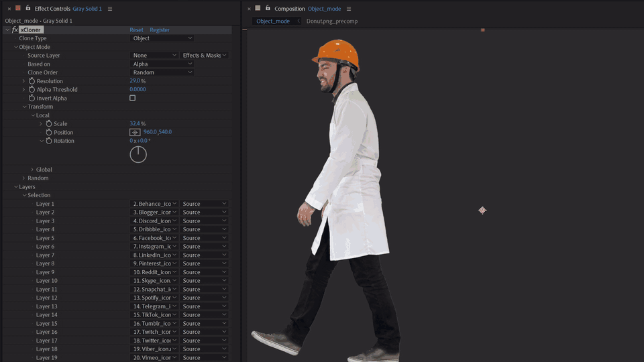Enable keyframing with Alpha Threshold stopwatch
This screenshot has height=362, width=644.
point(32,90)
